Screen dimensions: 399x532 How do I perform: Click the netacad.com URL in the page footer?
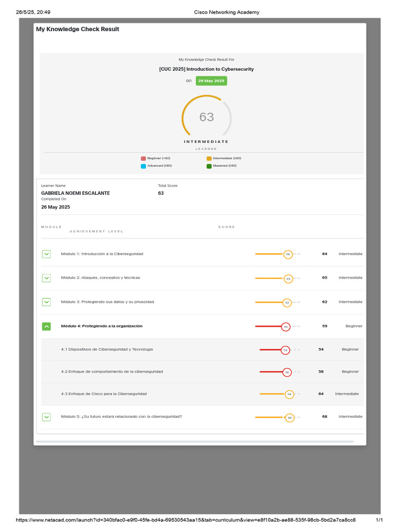point(185,520)
